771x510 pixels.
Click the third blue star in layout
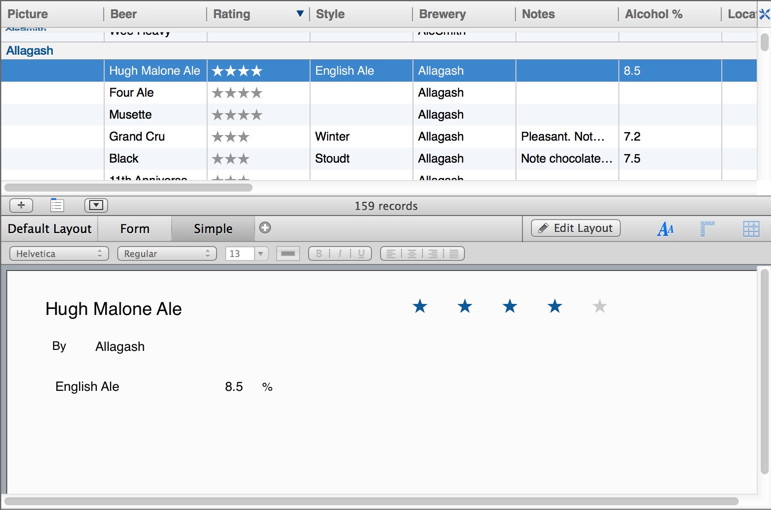[510, 306]
